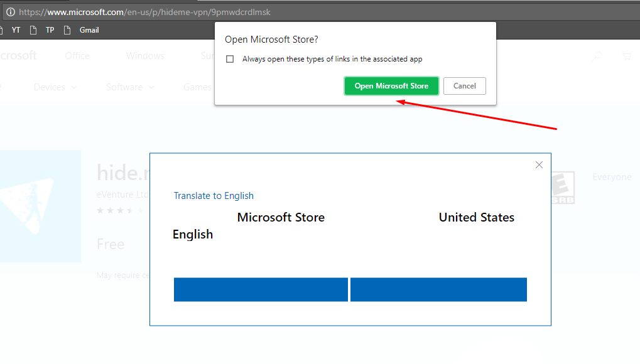Click the star rating under eVenture Ltd
This screenshot has width=640, height=364.
click(x=120, y=211)
